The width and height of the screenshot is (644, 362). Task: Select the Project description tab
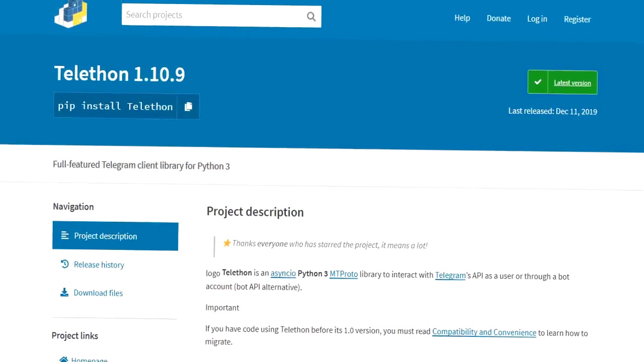click(x=115, y=236)
